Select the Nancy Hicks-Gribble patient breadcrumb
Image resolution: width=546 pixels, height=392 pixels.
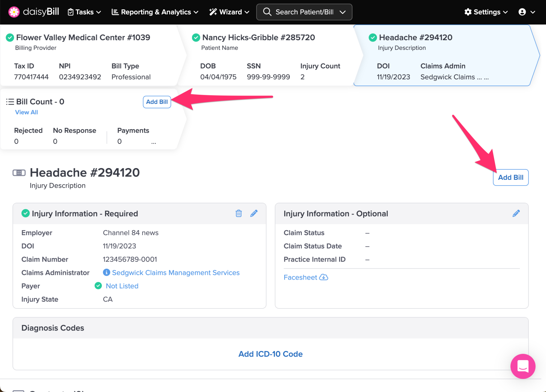(258, 38)
